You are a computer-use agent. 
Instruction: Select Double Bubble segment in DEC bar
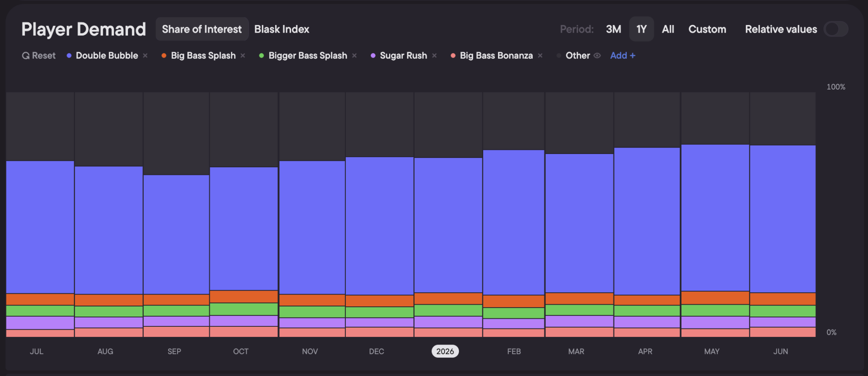point(380,226)
